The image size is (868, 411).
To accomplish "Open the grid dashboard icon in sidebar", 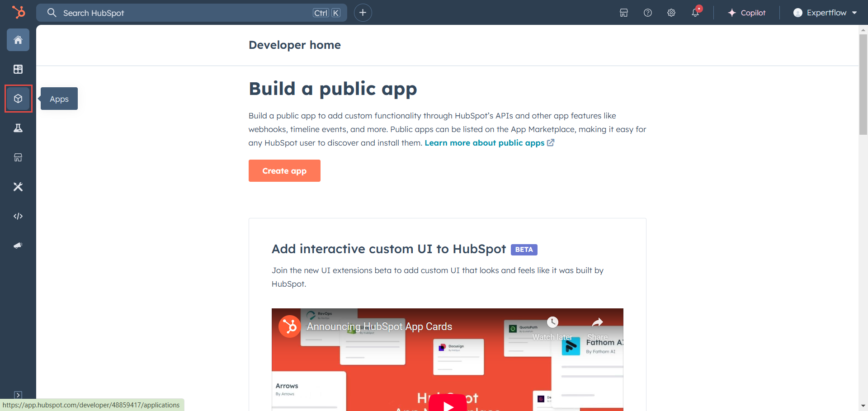I will pyautogui.click(x=18, y=69).
